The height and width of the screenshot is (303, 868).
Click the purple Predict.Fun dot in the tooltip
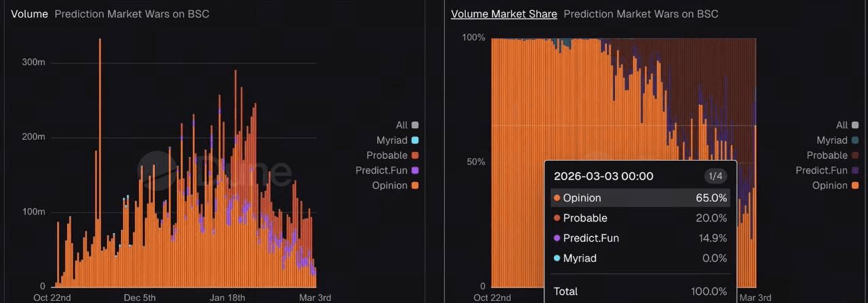pyautogui.click(x=557, y=238)
